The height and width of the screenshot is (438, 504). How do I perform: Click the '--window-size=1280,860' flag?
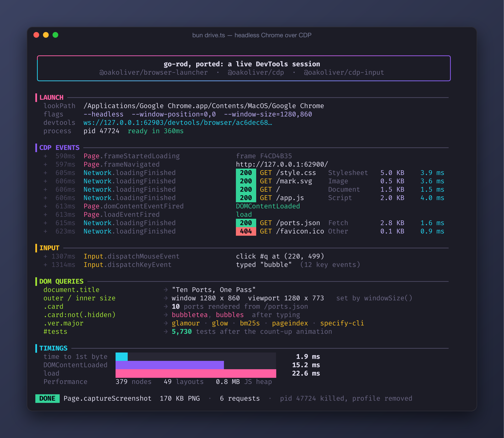click(268, 114)
